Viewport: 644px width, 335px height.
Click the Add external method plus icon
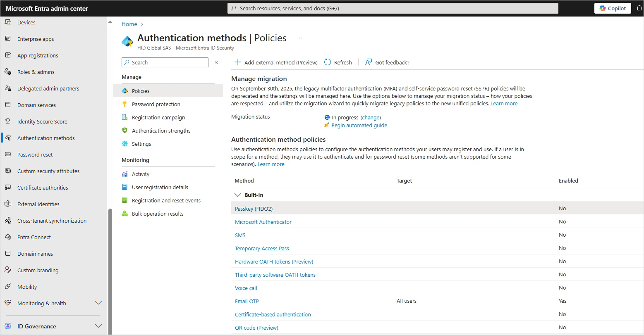pos(237,62)
